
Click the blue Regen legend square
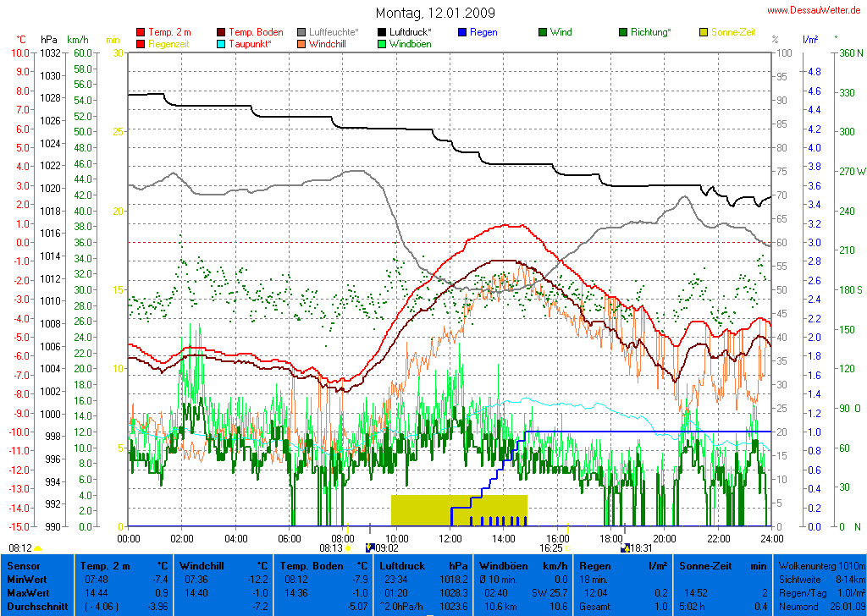pyautogui.click(x=463, y=32)
